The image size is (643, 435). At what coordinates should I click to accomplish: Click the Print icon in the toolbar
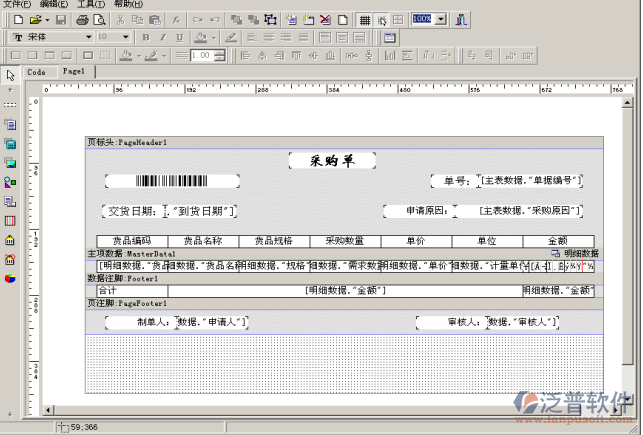[x=82, y=19]
